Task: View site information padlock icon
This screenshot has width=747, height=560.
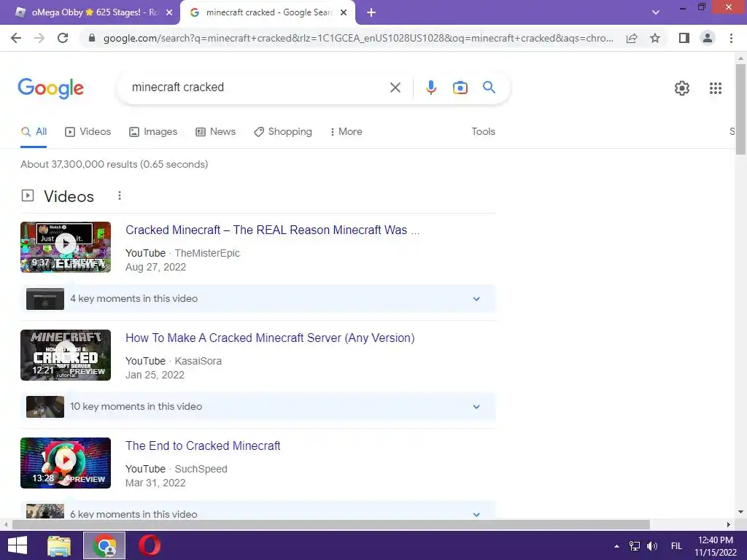Action: pyautogui.click(x=92, y=38)
